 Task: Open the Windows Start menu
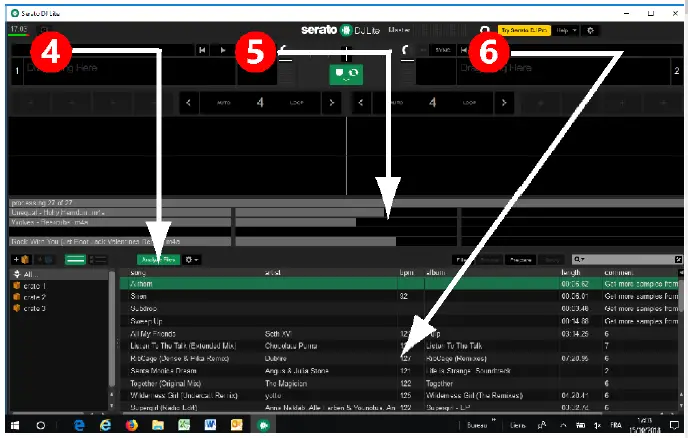tap(15, 425)
